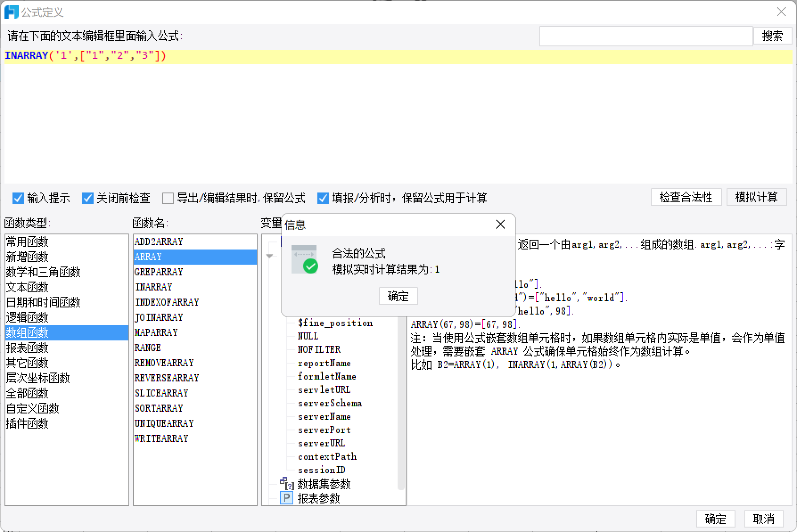Select SORTARRAY function
This screenshot has height=532, width=797.
[x=195, y=409]
